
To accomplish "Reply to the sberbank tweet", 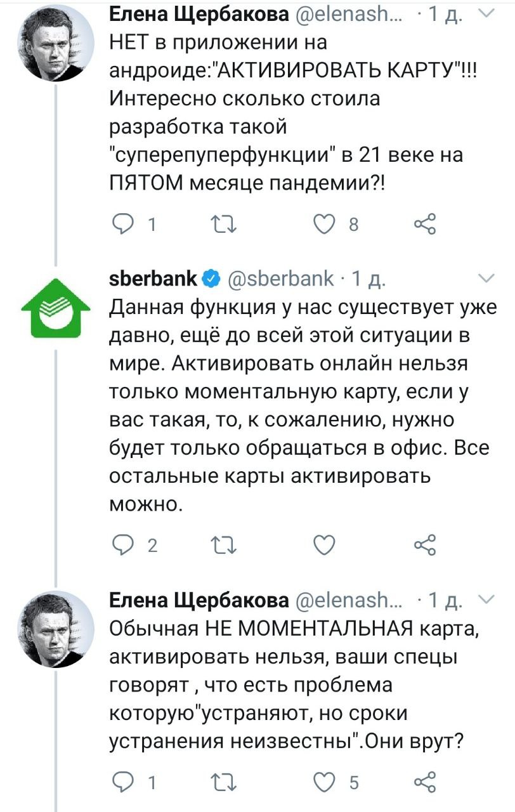I will click(121, 546).
